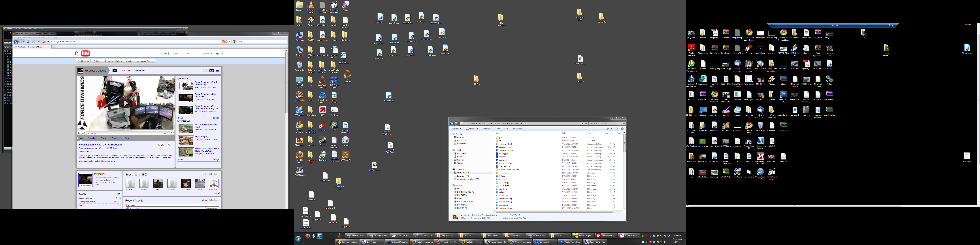Open the Explorer help icon

coord(622,129)
